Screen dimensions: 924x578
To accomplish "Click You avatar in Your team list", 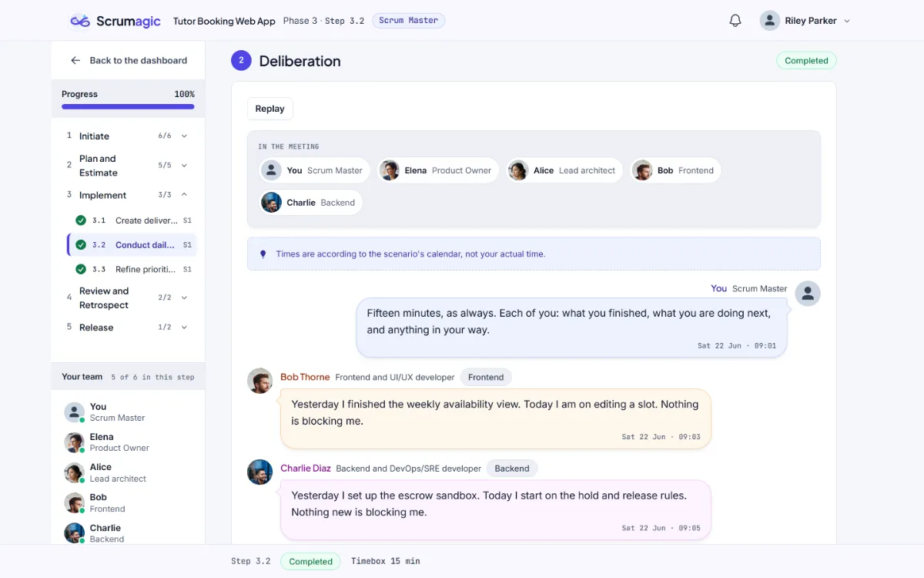I will [x=74, y=412].
